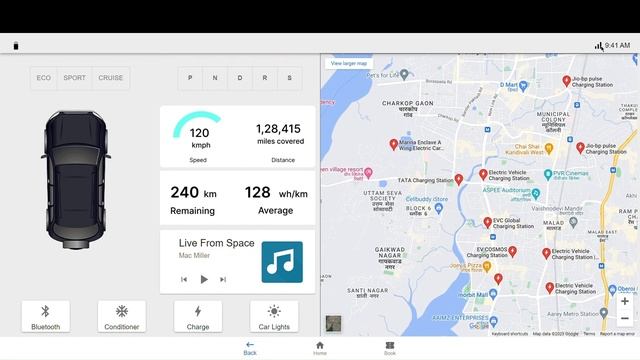Click Pet's for Life marker
Viewport: 640px width, 360px height.
pyautogui.click(x=404, y=75)
